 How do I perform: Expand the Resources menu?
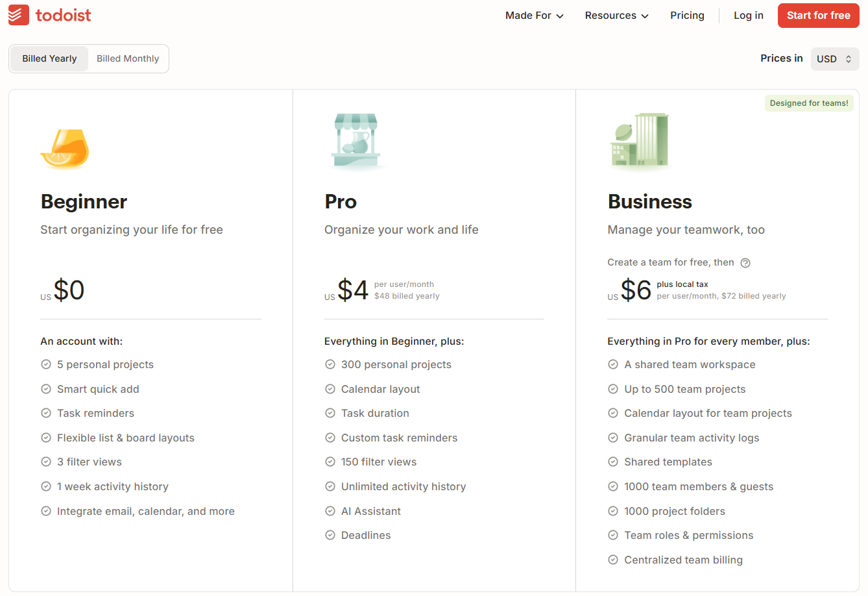pyautogui.click(x=616, y=16)
